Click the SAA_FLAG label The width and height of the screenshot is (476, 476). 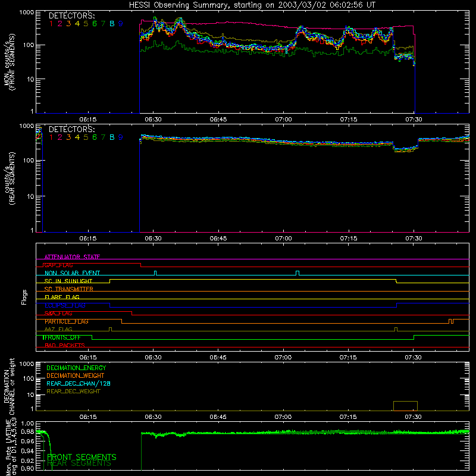[x=58, y=314]
